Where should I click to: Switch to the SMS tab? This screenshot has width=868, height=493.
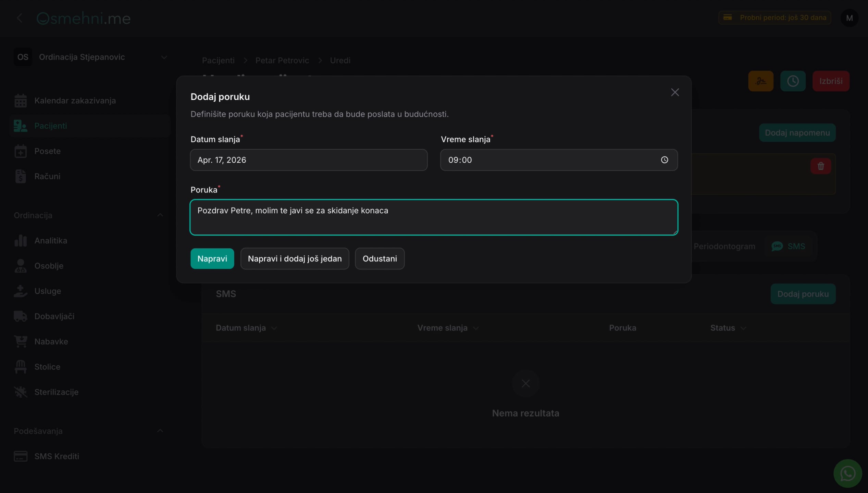coord(788,246)
